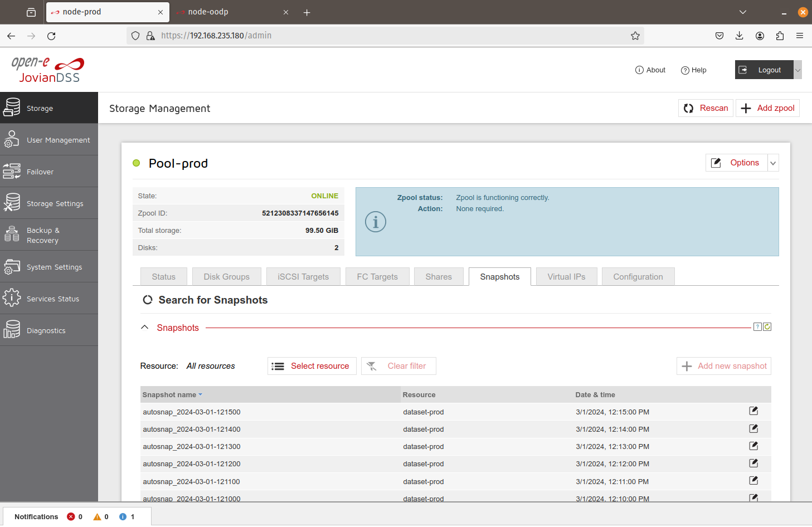Image resolution: width=812 pixels, height=527 pixels.
Task: Open System Settings section
Action: coord(49,267)
